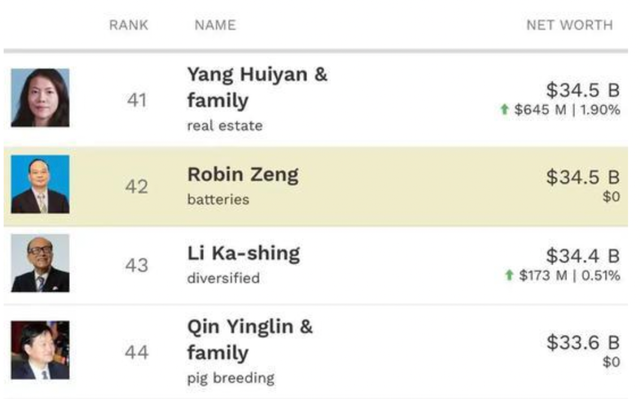Select Robin Zeng's $34.5 B net worth
Image resolution: width=640 pixels, height=399 pixels.
(583, 177)
